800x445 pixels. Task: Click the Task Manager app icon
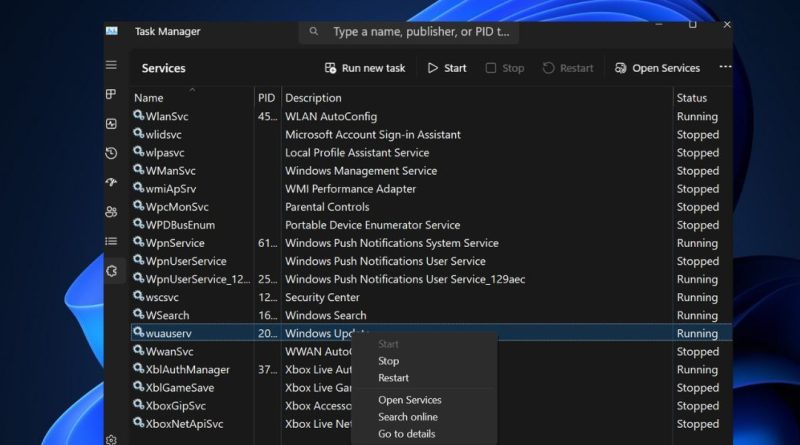coord(112,31)
